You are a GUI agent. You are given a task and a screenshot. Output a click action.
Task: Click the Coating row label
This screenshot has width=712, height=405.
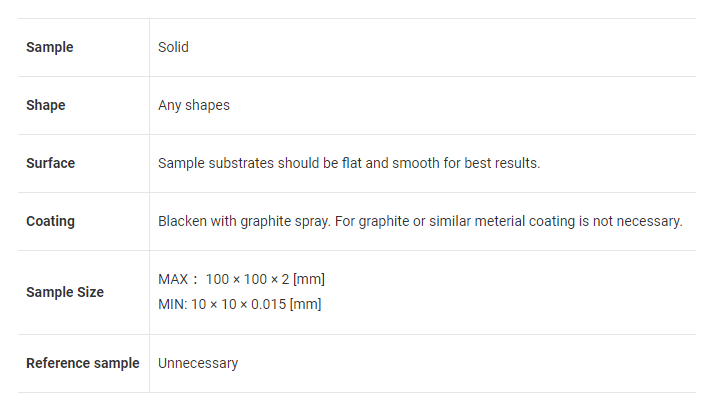tap(50, 221)
